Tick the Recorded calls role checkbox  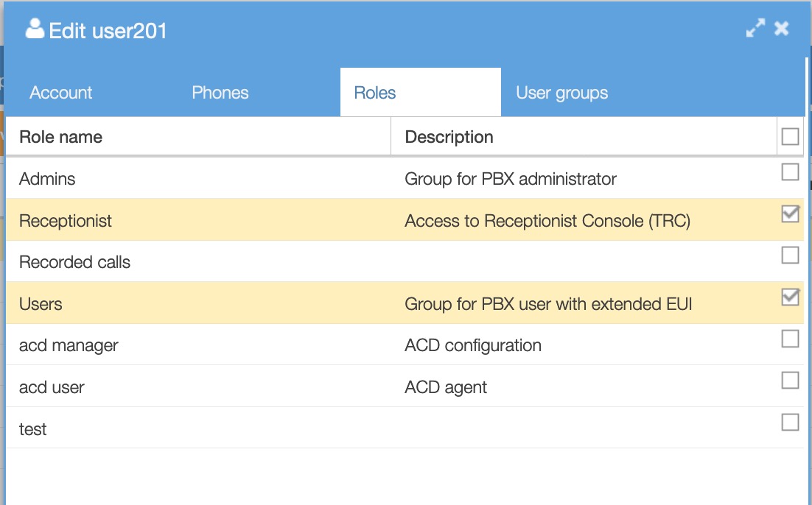tap(790, 255)
